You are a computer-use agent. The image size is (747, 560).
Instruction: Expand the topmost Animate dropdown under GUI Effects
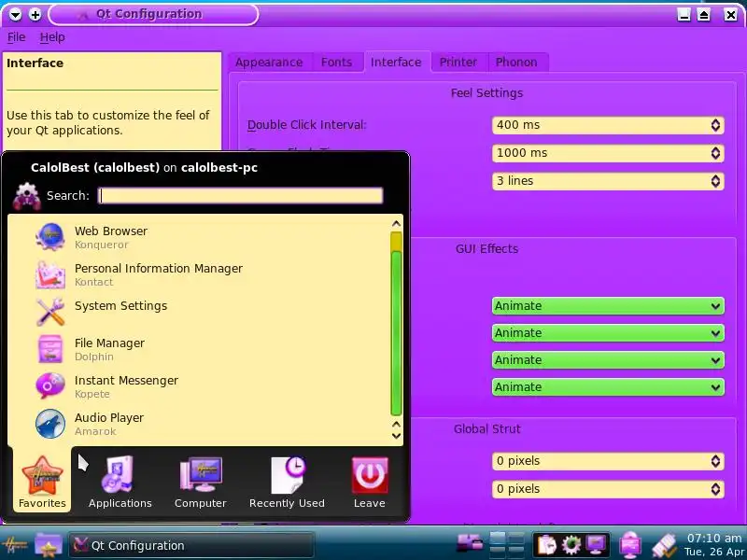[x=608, y=306]
